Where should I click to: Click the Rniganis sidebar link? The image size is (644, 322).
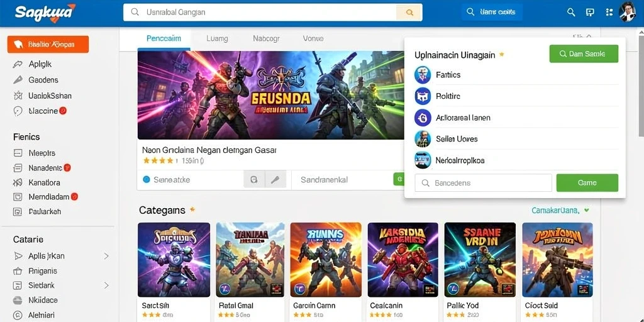43,271
